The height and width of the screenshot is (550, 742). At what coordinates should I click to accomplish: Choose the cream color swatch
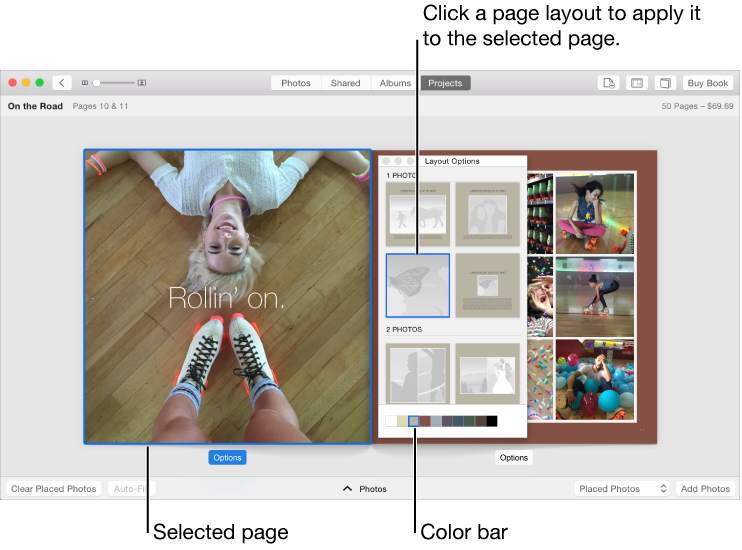coord(402,421)
